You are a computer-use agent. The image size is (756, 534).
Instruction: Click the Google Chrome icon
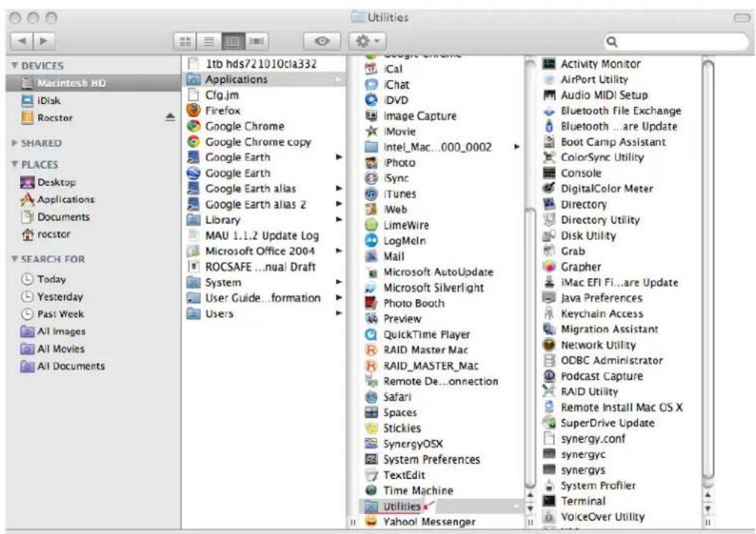pos(193,126)
